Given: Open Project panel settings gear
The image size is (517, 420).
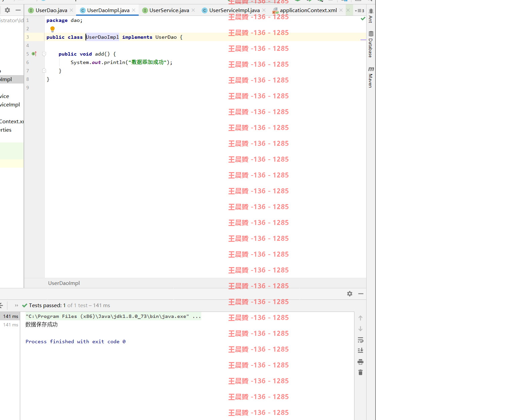Looking at the screenshot, I should coord(7,10).
